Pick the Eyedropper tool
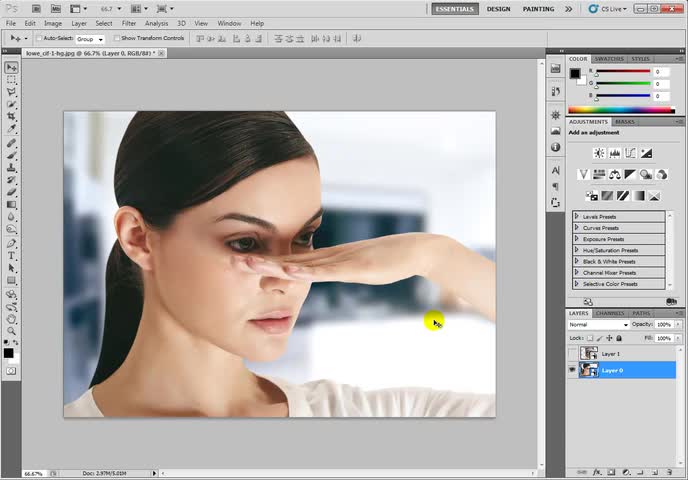This screenshot has width=688, height=480. [x=12, y=130]
